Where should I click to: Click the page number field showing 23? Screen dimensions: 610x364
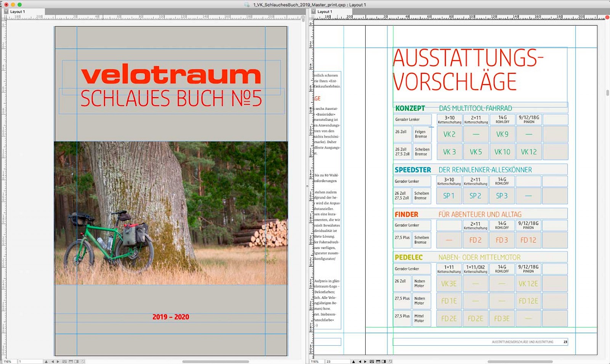335,361
